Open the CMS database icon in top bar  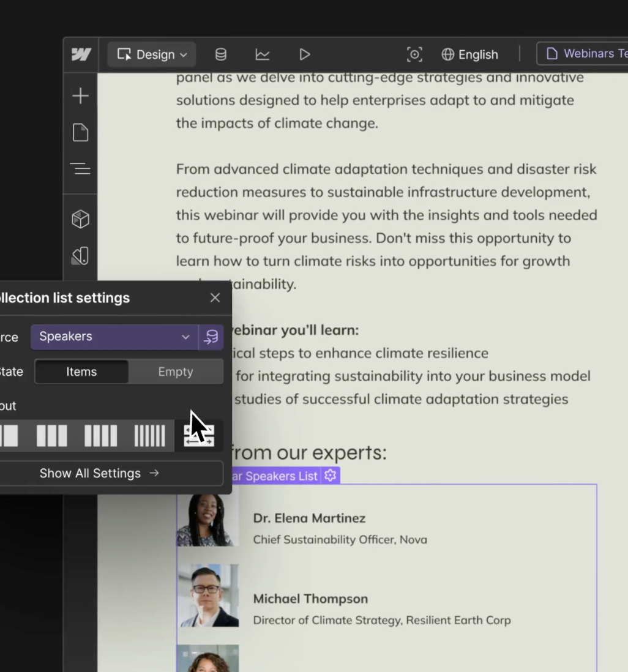point(221,54)
